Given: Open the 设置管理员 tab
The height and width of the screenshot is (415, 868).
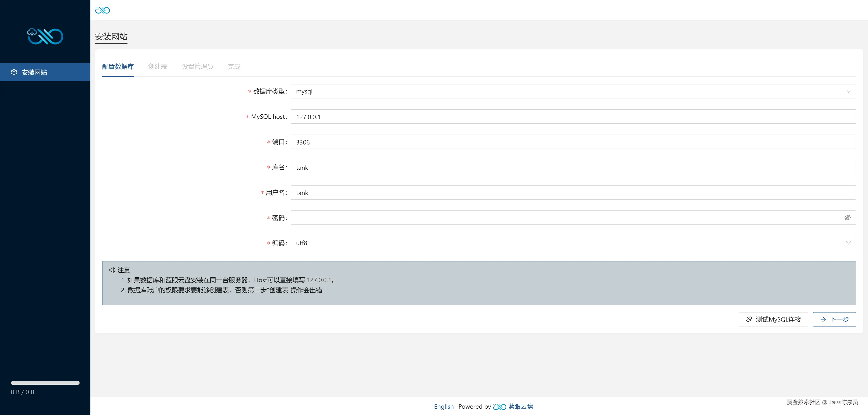Looking at the screenshot, I should click(197, 67).
